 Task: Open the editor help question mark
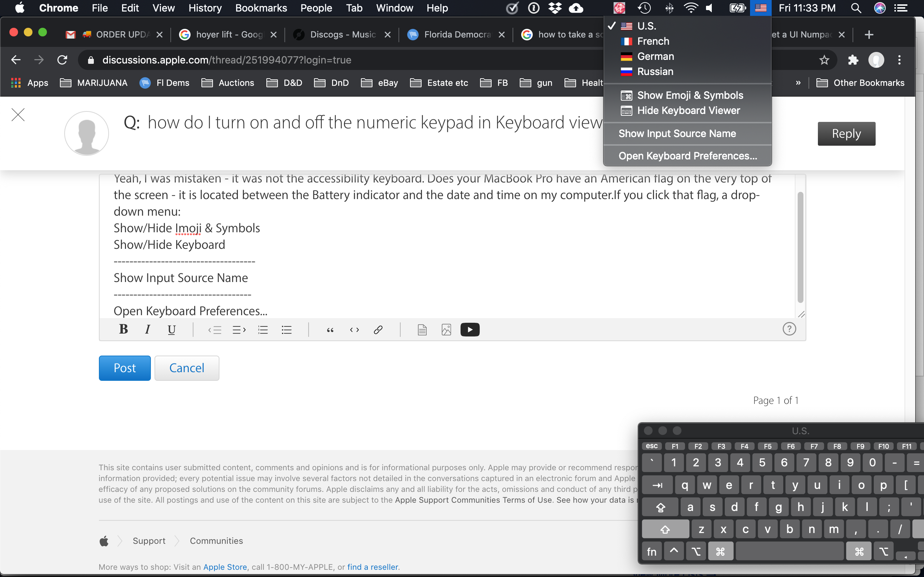click(x=789, y=329)
